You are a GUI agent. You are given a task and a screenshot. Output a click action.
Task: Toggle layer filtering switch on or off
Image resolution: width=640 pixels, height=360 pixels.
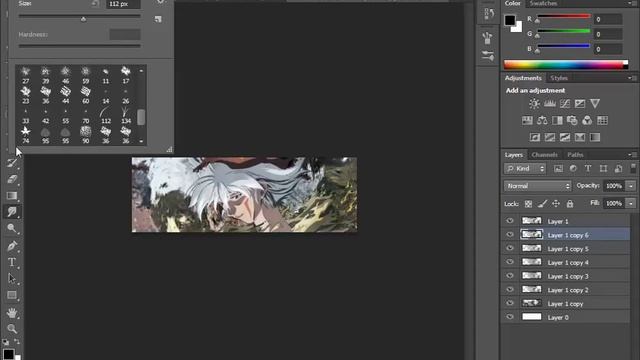(x=633, y=168)
